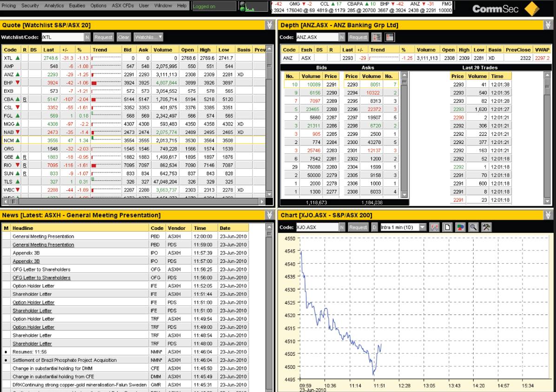The image size is (556, 392).
Task: Open the Security menu
Action: point(30,6)
